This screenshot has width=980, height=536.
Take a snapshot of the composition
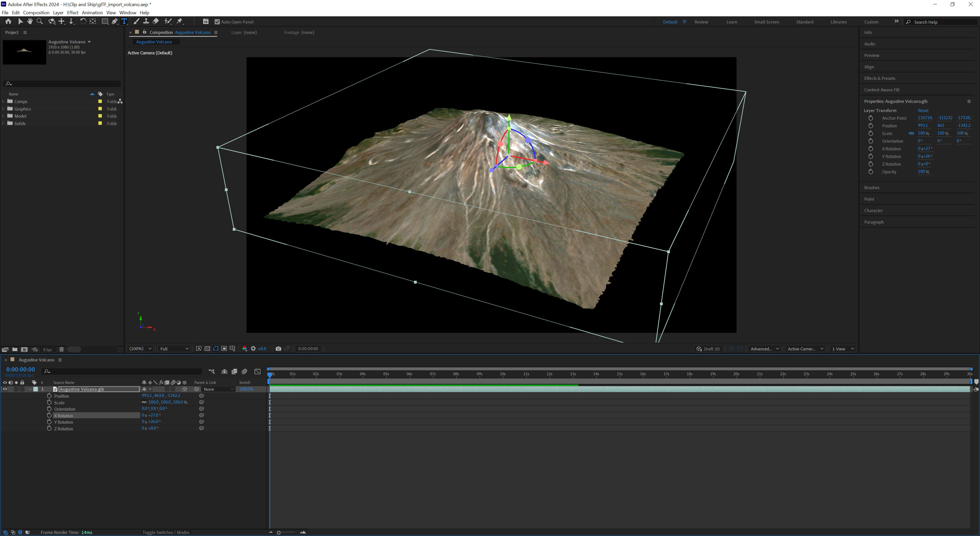coord(278,348)
